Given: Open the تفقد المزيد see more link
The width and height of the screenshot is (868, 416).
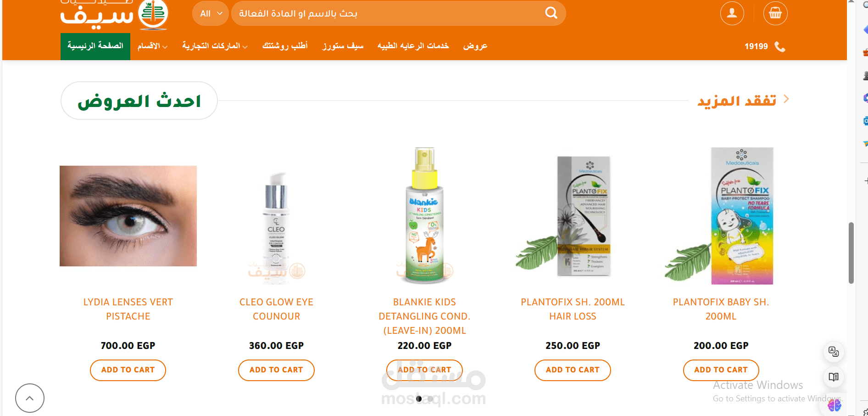Looking at the screenshot, I should 743,100.
